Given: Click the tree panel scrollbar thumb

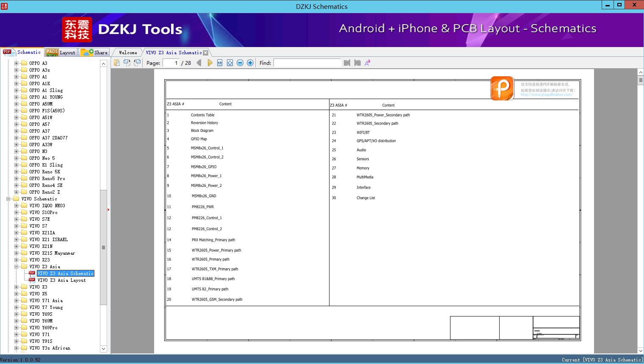Looking at the screenshot, I should [x=103, y=247].
